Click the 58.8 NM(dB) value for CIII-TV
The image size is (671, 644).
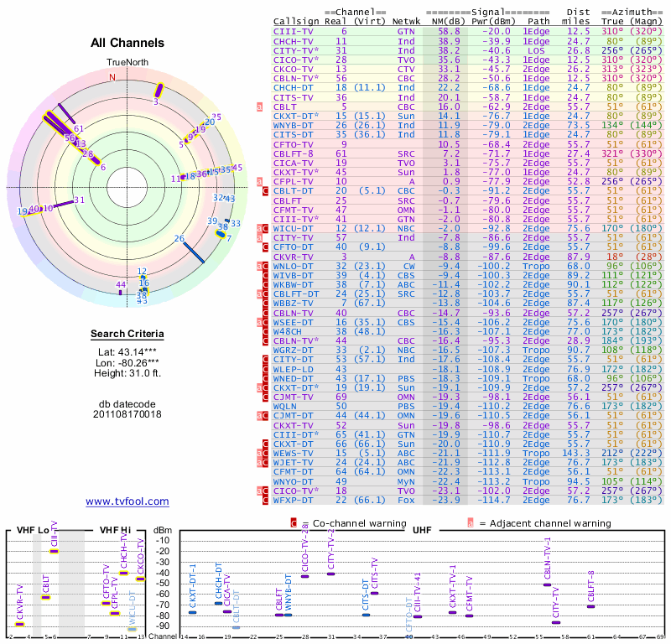[449, 32]
